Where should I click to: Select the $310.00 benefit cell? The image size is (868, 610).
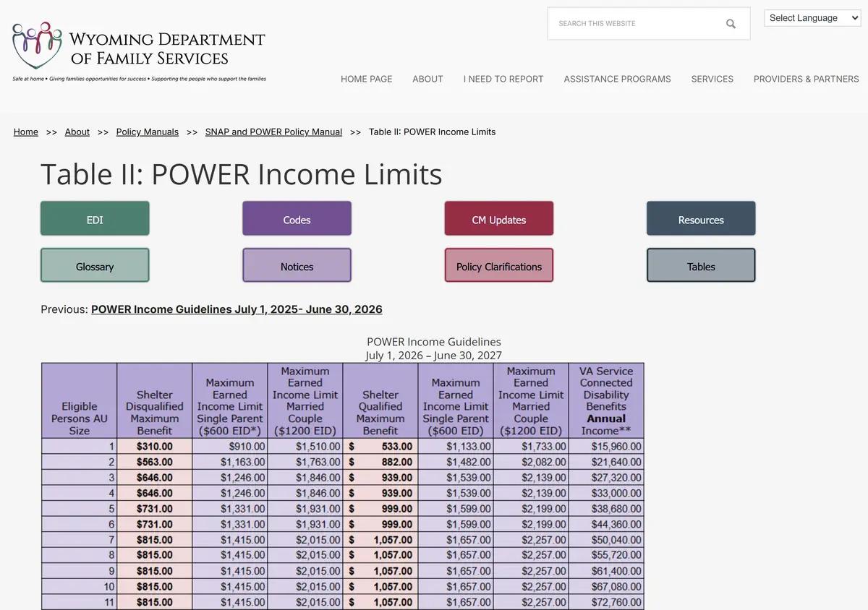point(154,447)
